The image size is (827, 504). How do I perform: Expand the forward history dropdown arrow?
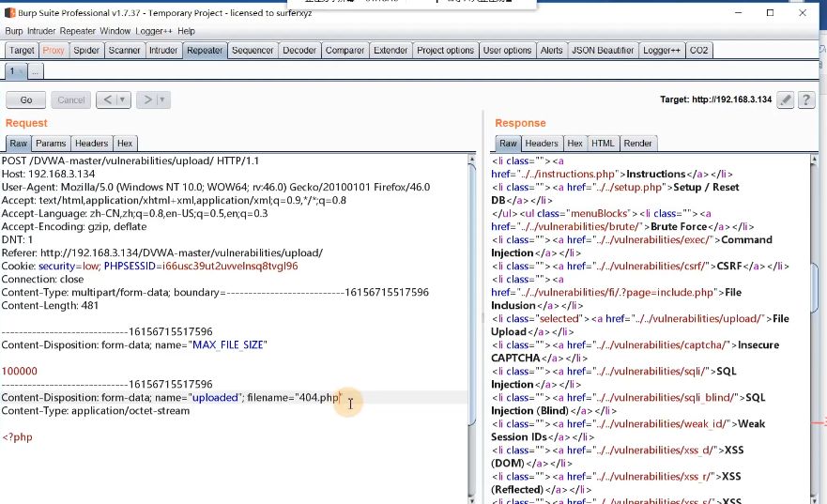pos(162,99)
